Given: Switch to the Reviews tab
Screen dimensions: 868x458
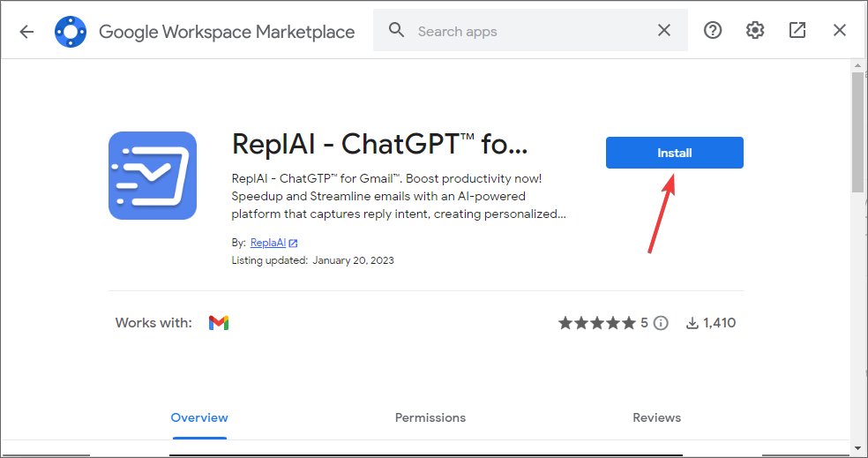Looking at the screenshot, I should (x=657, y=417).
